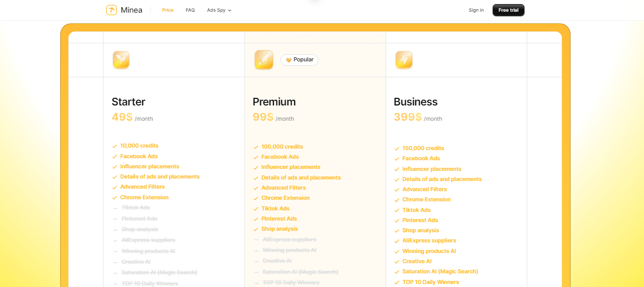644x287 pixels.
Task: Click struck-through 'AliExpress suppliers' in Premium
Action: click(x=289, y=239)
